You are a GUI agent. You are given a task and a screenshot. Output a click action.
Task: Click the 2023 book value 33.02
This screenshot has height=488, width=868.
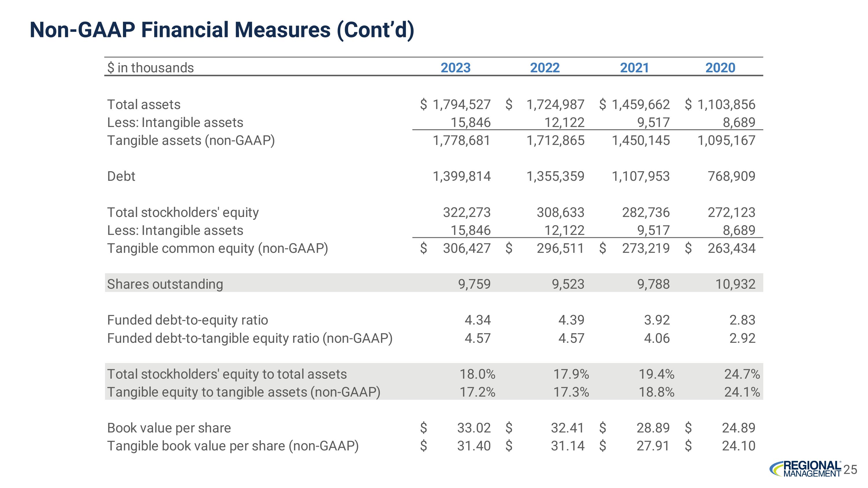[x=473, y=428]
